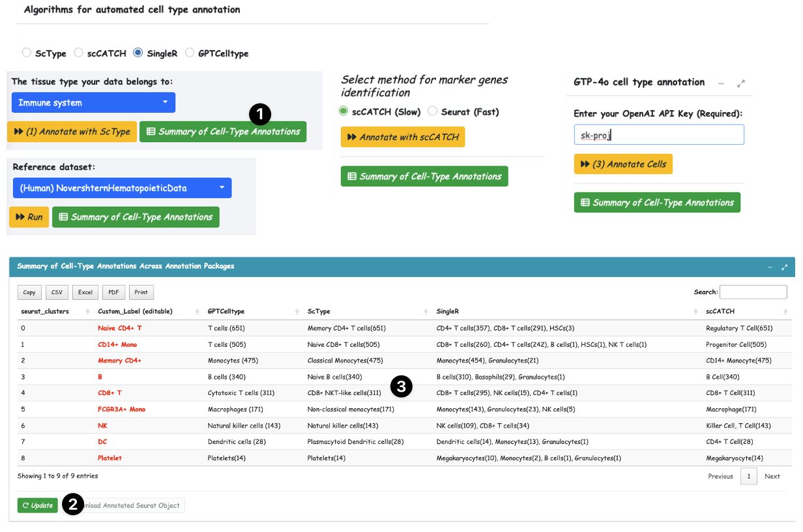
Task: Select Seurat (Fast) marker gene method
Action: pos(432,111)
